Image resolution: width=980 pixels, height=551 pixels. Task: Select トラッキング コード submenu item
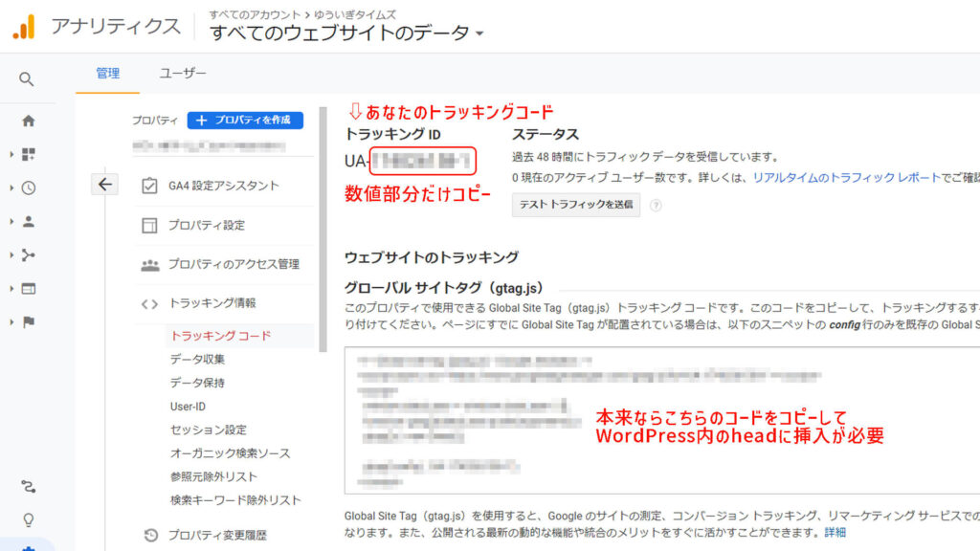[221, 336]
